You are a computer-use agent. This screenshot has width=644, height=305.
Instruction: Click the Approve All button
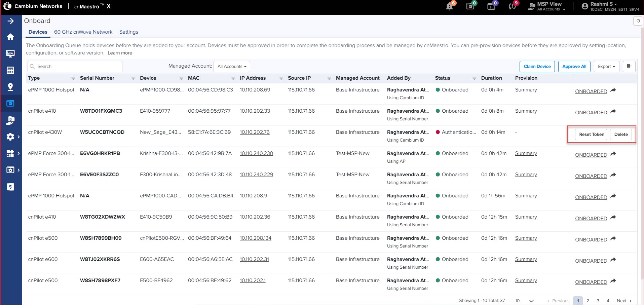click(x=574, y=66)
